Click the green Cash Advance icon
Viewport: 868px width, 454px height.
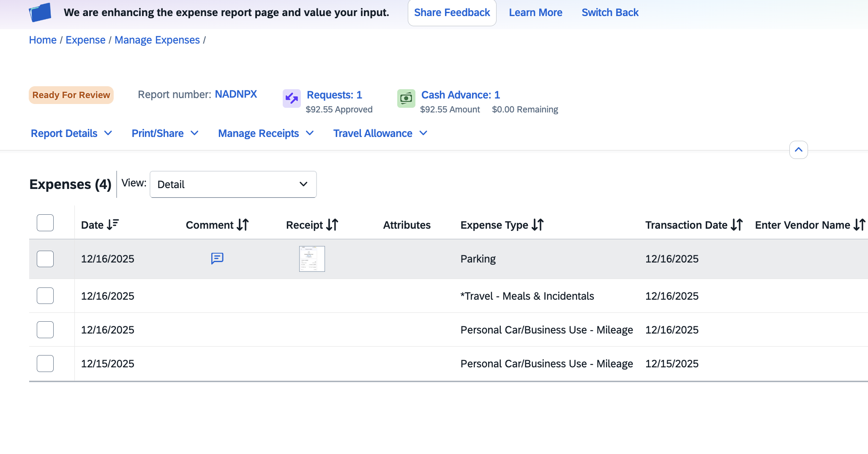tap(406, 98)
